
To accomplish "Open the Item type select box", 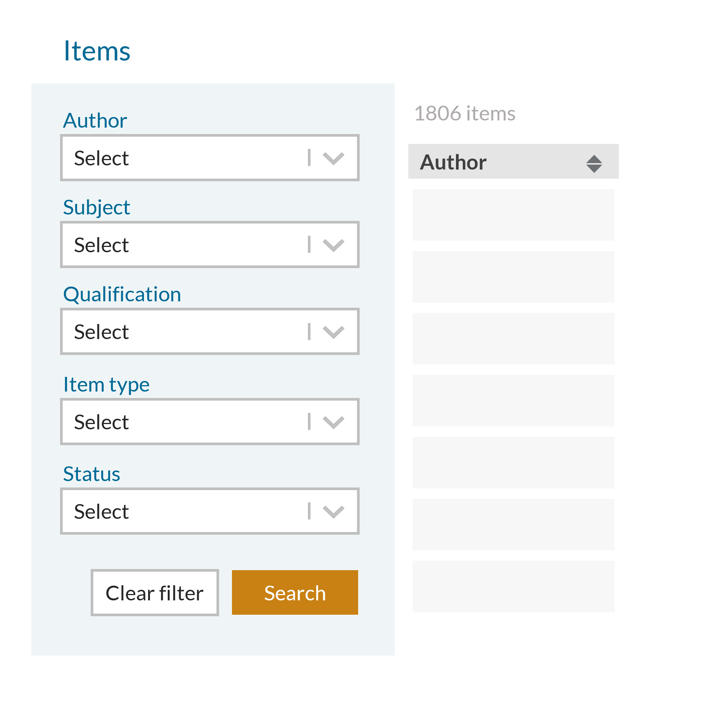I will click(x=210, y=422).
